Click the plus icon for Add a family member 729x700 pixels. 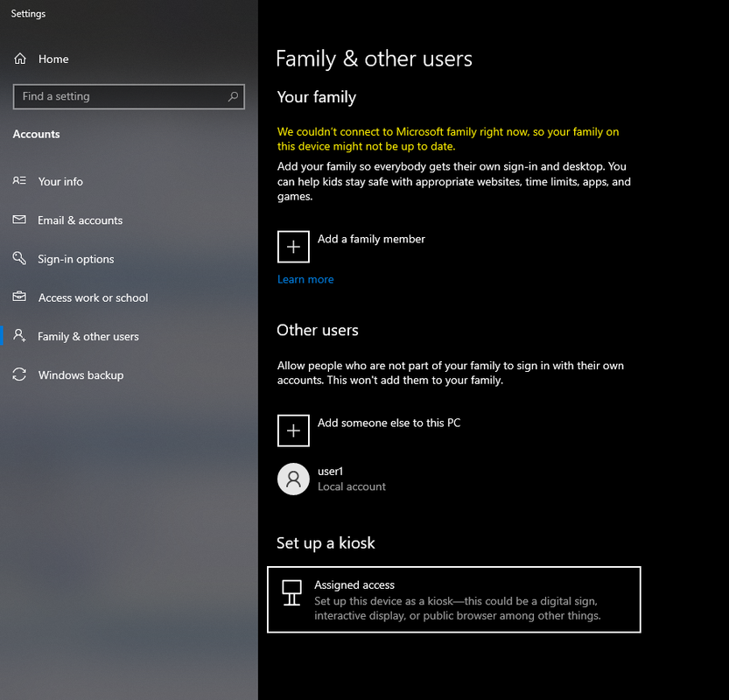pos(293,247)
